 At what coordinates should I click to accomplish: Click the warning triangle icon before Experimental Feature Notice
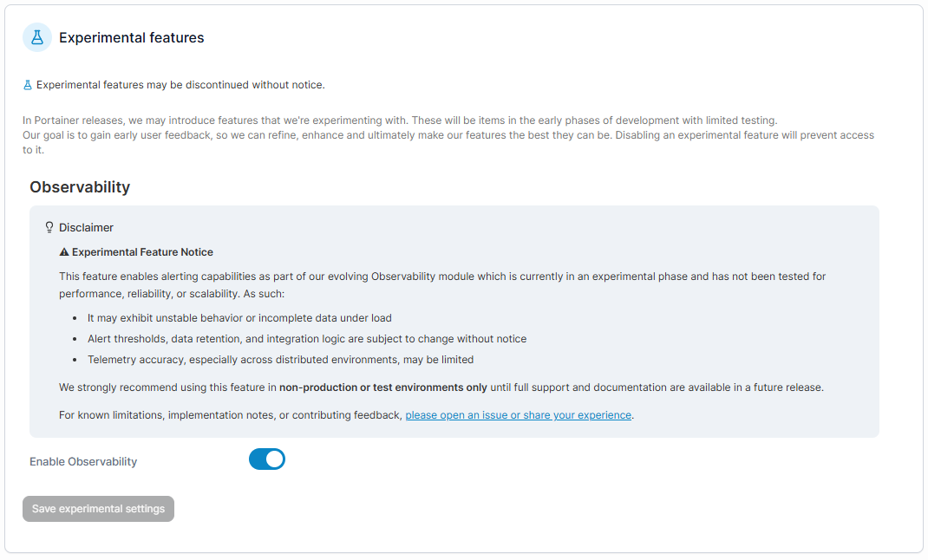click(64, 252)
